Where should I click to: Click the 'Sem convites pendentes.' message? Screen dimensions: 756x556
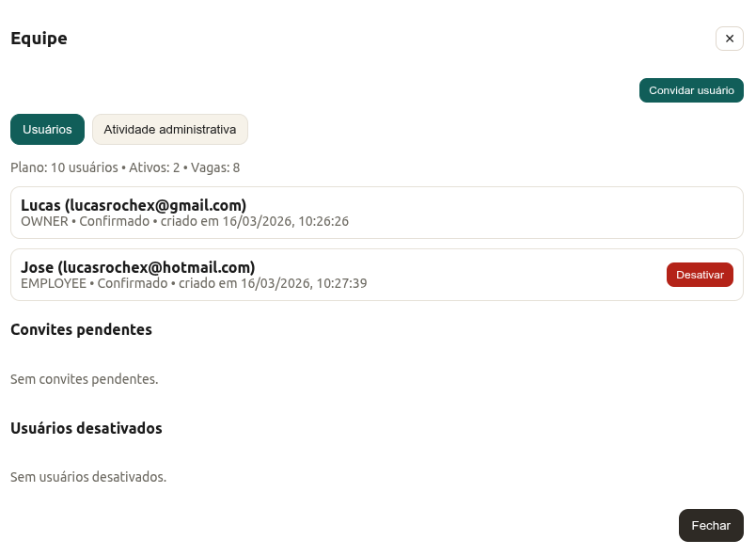[x=85, y=379]
